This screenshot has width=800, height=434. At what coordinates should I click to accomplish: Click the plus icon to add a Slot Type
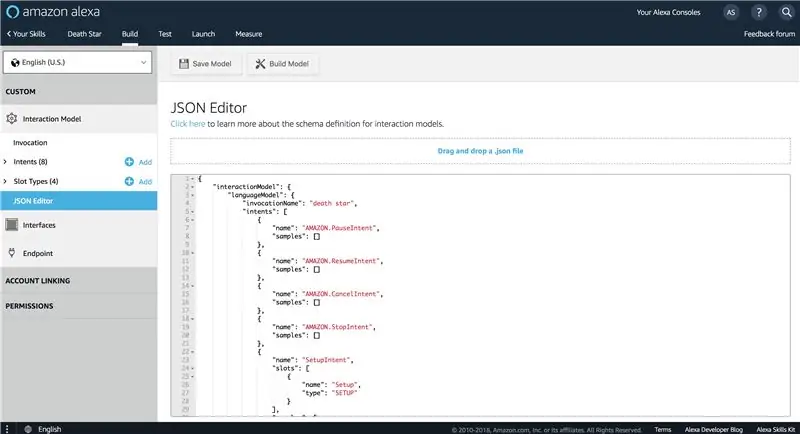coord(129,181)
